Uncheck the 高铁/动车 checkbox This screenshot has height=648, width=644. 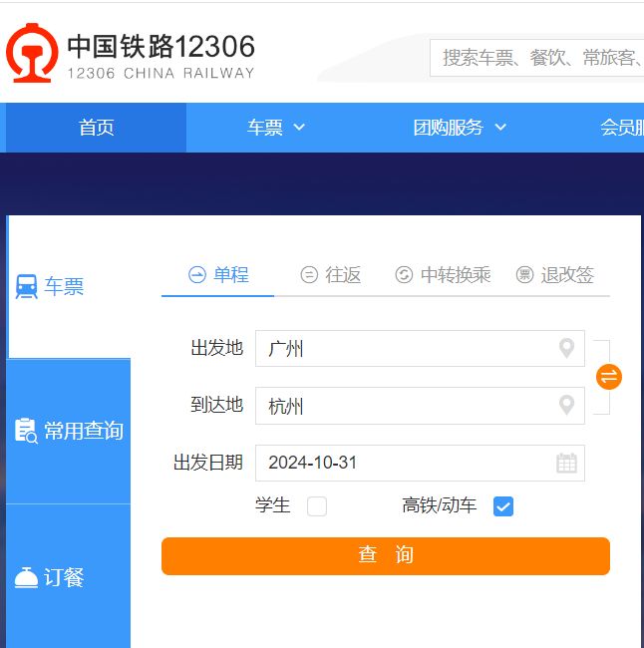click(503, 506)
